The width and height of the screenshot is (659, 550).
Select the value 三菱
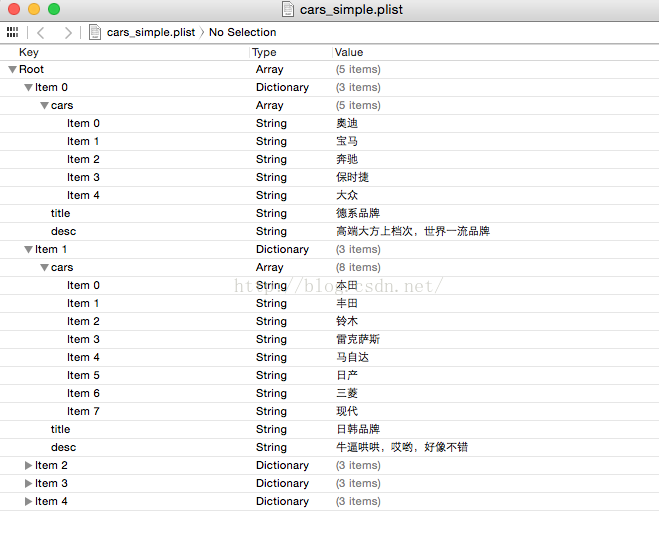tap(347, 394)
